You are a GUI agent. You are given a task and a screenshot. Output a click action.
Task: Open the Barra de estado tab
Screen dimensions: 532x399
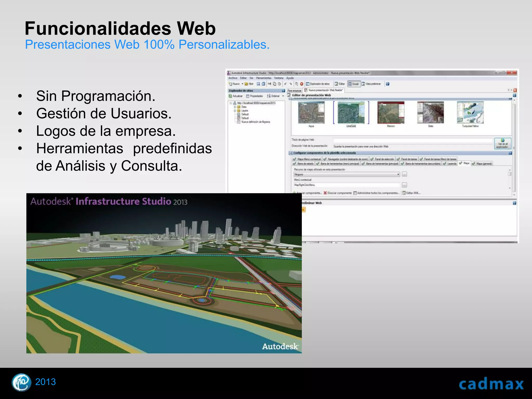[303, 164]
